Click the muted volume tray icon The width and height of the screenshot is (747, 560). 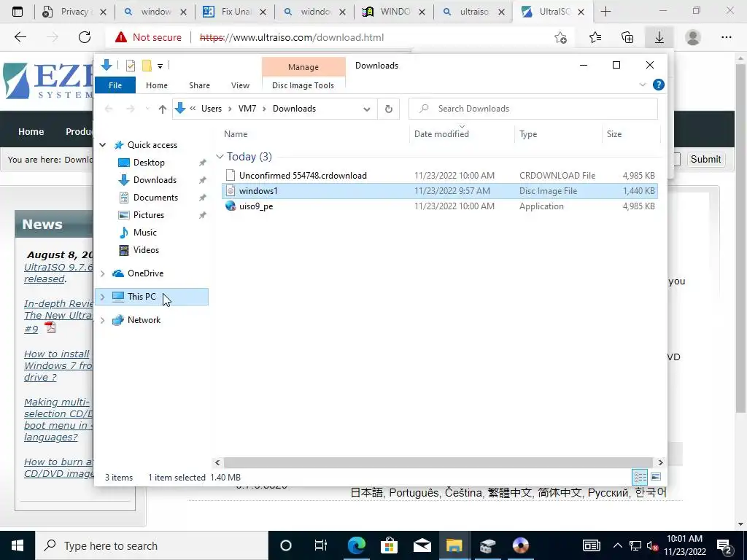pyautogui.click(x=653, y=545)
